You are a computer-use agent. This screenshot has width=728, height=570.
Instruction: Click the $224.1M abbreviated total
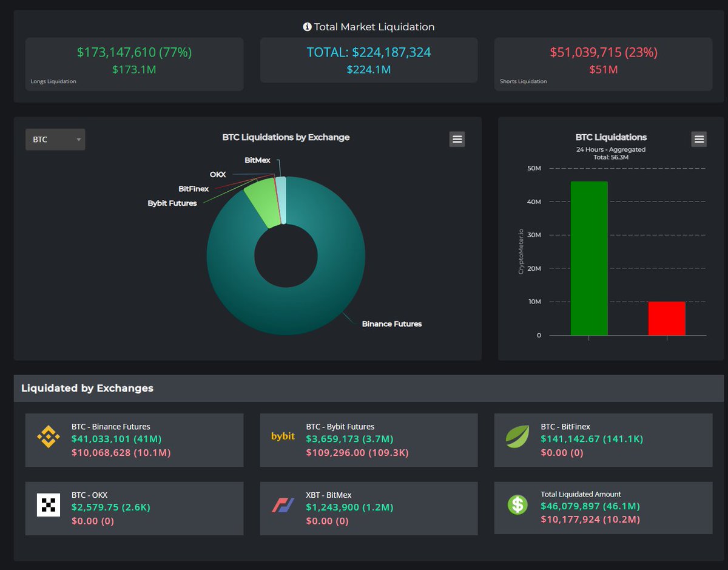point(369,70)
